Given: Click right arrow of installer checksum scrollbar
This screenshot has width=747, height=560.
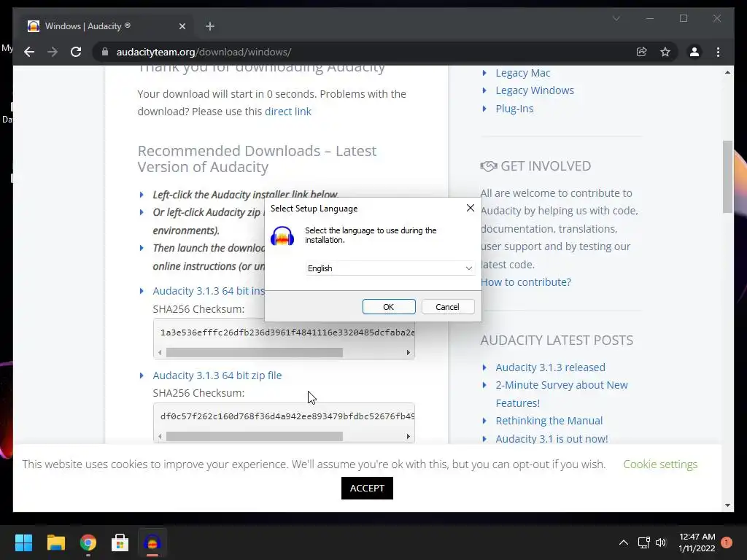Looking at the screenshot, I should pyautogui.click(x=409, y=352).
